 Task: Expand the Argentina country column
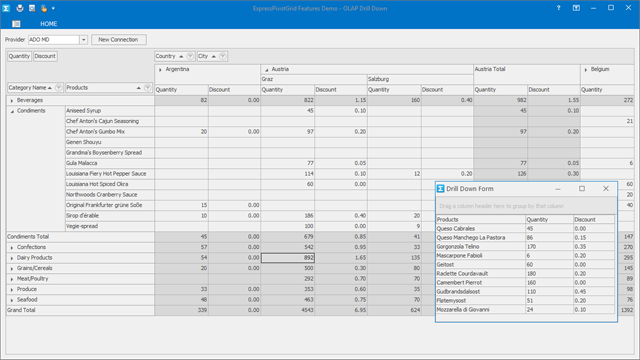[160, 70]
